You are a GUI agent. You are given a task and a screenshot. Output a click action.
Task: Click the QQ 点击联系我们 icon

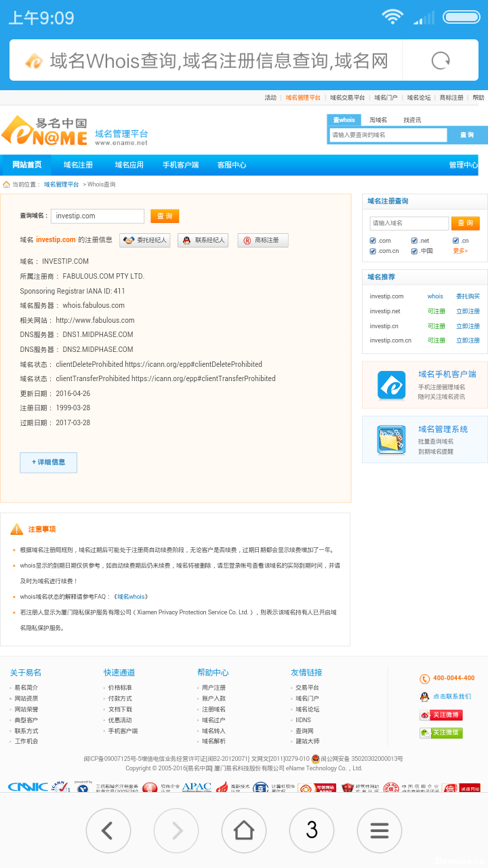click(x=424, y=696)
